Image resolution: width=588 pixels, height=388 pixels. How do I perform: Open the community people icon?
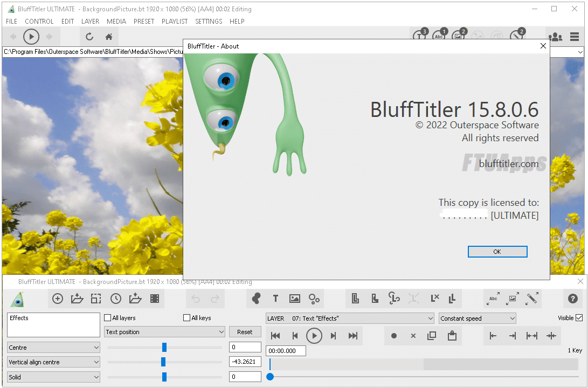(555, 37)
